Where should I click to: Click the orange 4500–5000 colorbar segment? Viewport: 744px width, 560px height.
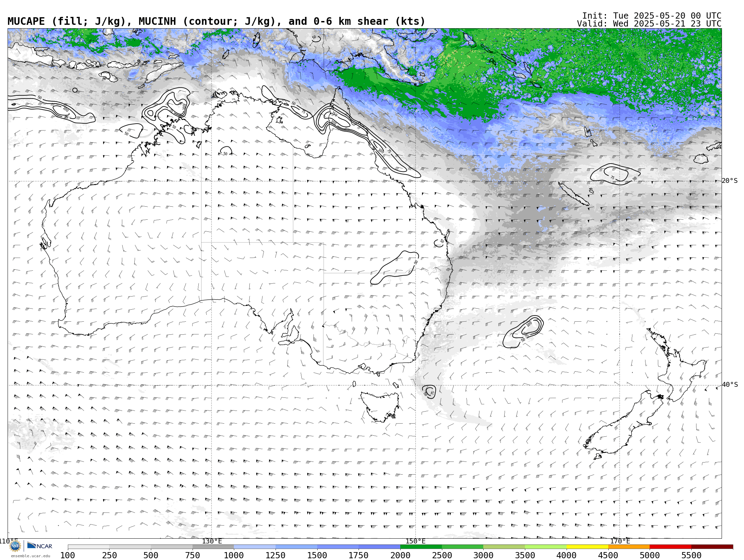629,547
